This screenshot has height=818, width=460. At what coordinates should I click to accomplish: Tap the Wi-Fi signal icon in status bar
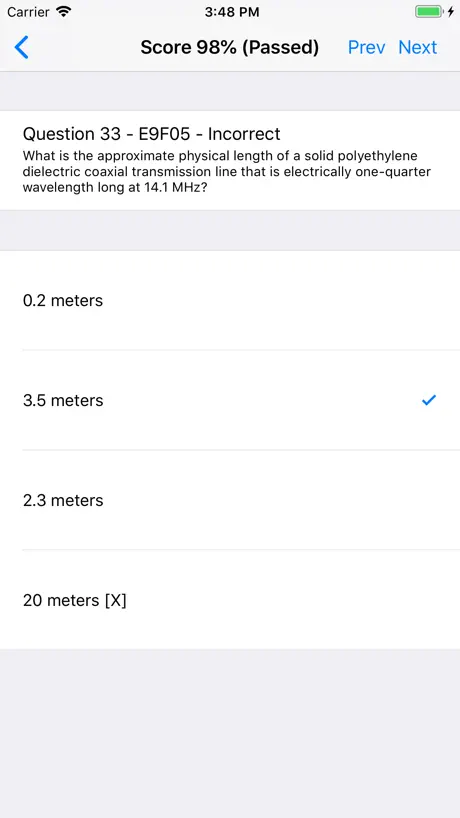tap(64, 11)
